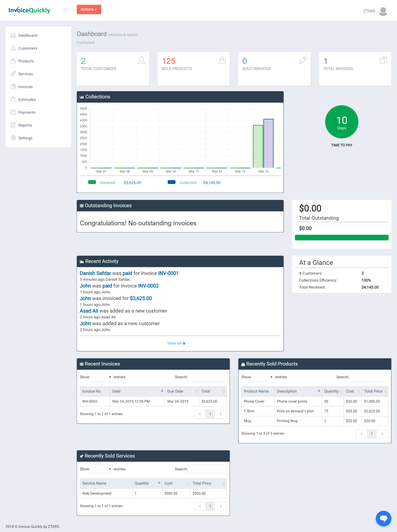397x532 pixels.
Task: Sort Recent Invoices by Due Date column
Action: (181, 391)
